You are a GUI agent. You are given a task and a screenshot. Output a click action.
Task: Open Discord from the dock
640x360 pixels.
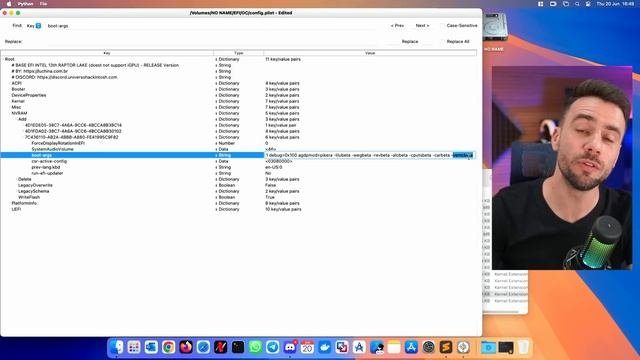pyautogui.click(x=290, y=347)
